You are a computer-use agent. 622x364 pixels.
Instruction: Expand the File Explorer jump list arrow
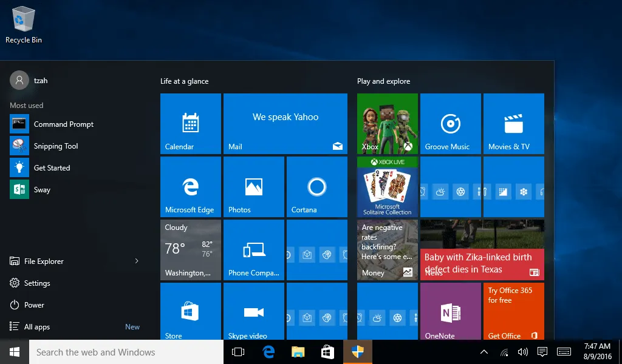(x=137, y=261)
